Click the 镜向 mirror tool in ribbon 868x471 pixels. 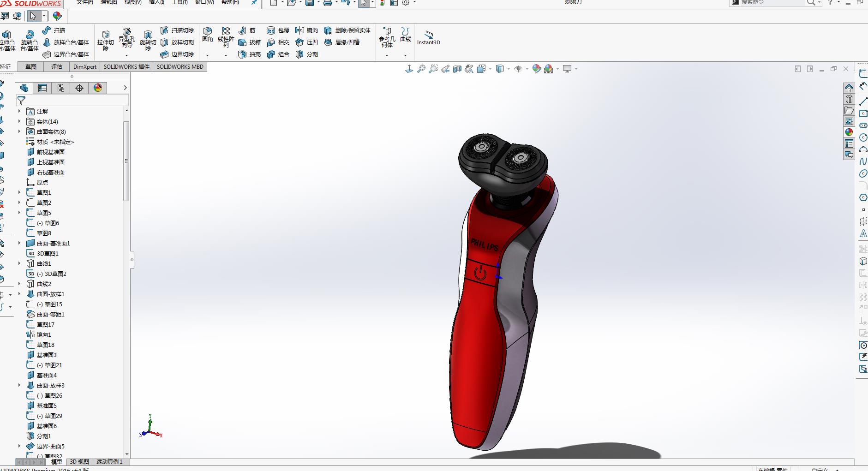pyautogui.click(x=307, y=30)
